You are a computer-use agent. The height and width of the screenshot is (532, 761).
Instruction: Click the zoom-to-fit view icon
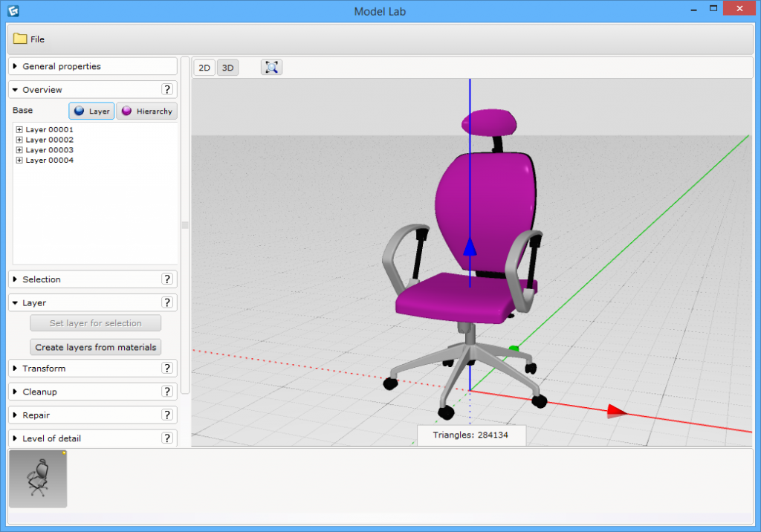pos(272,68)
